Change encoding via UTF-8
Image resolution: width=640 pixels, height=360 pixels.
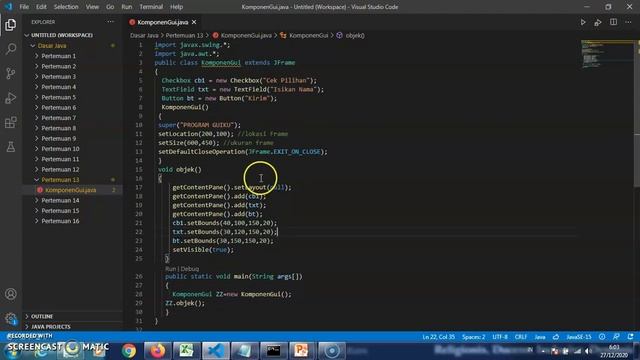click(500, 337)
